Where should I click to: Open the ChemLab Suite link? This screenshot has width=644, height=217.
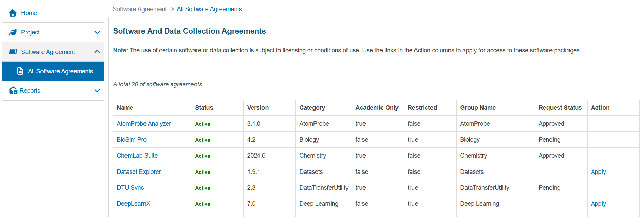tap(137, 156)
